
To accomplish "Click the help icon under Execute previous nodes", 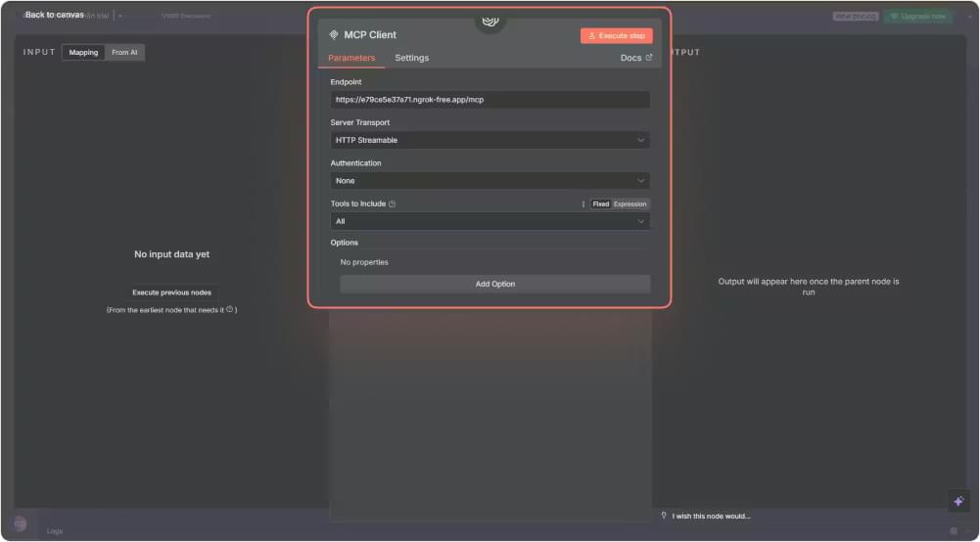I will [229, 310].
